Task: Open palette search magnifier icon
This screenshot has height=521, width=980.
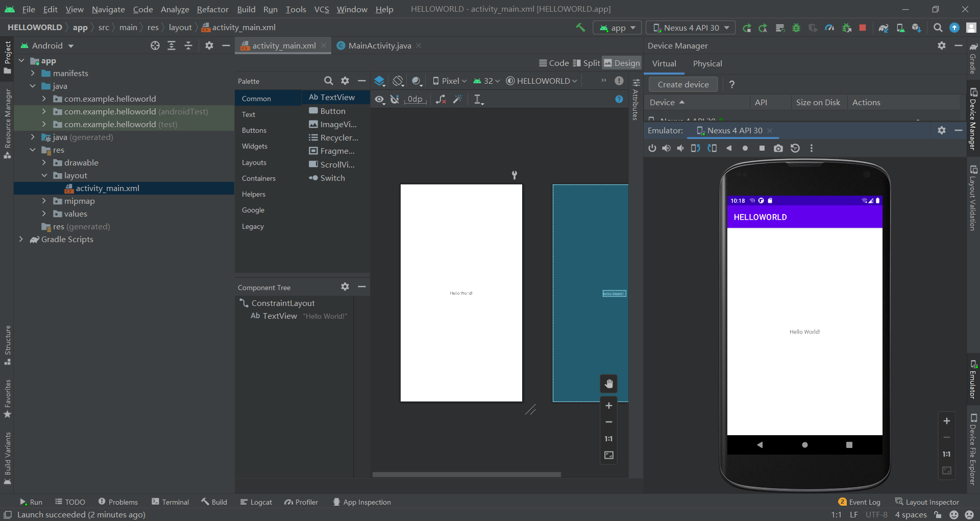Action: point(328,81)
